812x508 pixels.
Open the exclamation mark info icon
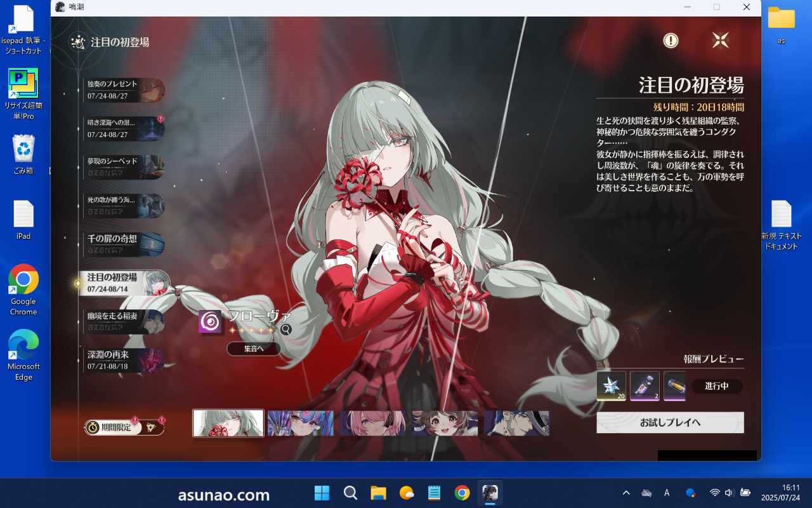click(671, 41)
